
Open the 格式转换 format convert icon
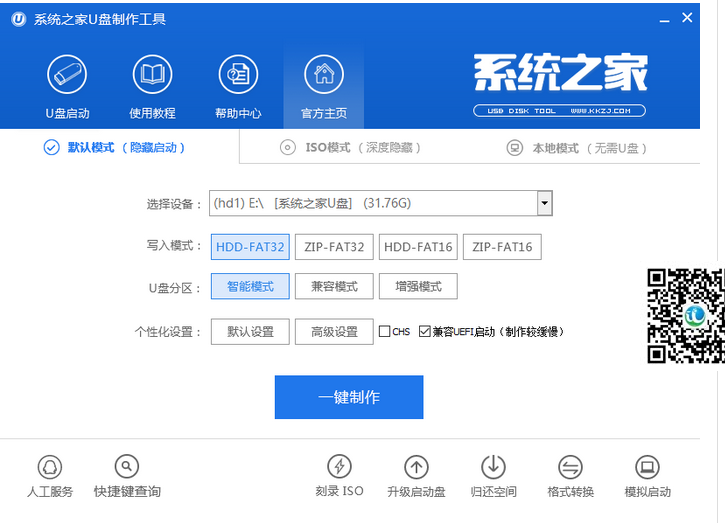click(570, 467)
